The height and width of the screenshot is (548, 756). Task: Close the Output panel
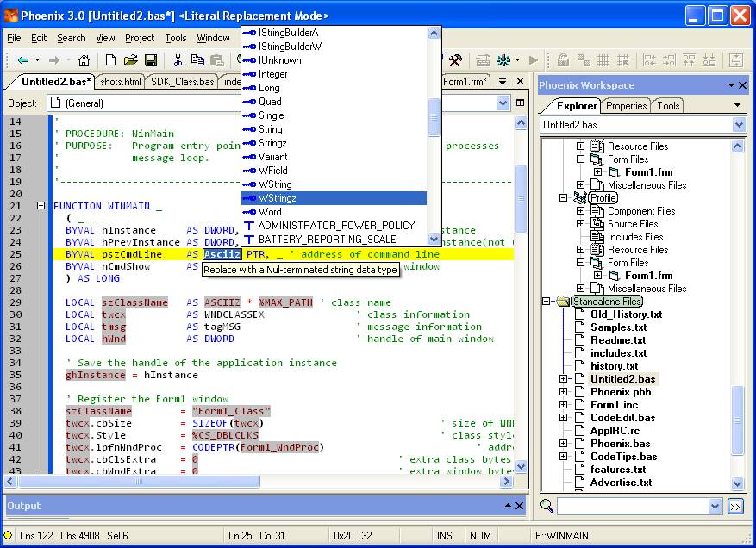click(519, 506)
